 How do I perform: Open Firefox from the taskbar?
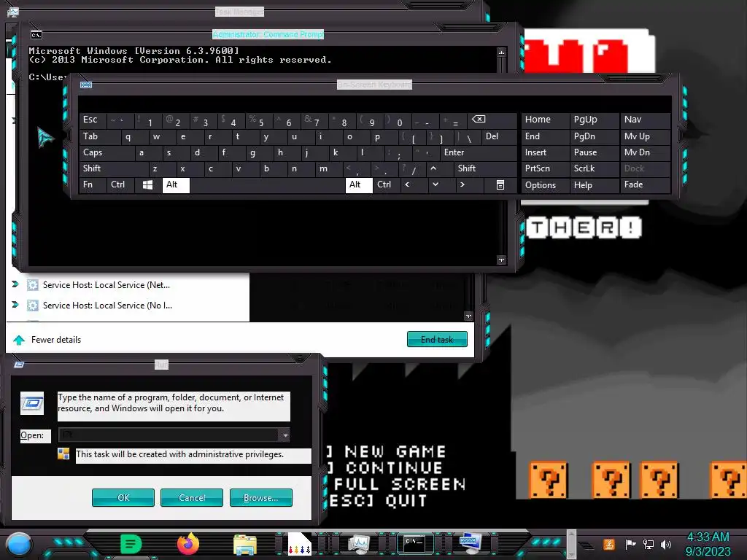pyautogui.click(x=188, y=544)
